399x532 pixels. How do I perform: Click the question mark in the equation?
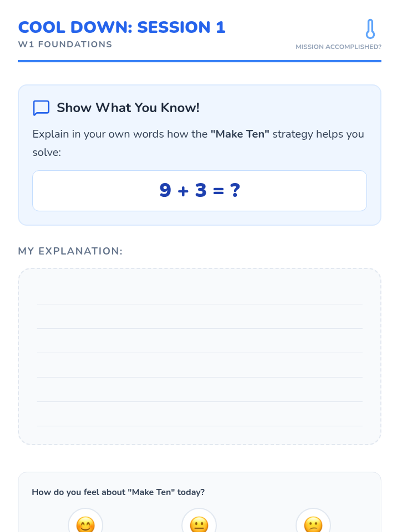coord(235,190)
